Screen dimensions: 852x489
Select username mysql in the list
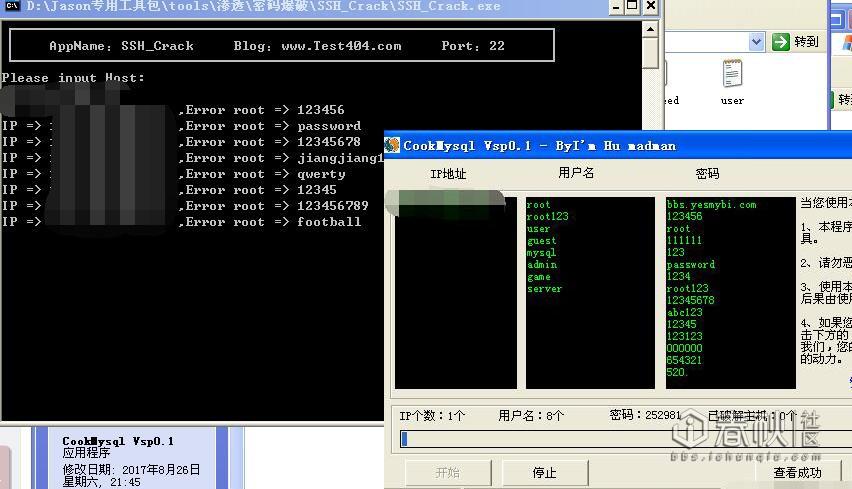coord(541,253)
